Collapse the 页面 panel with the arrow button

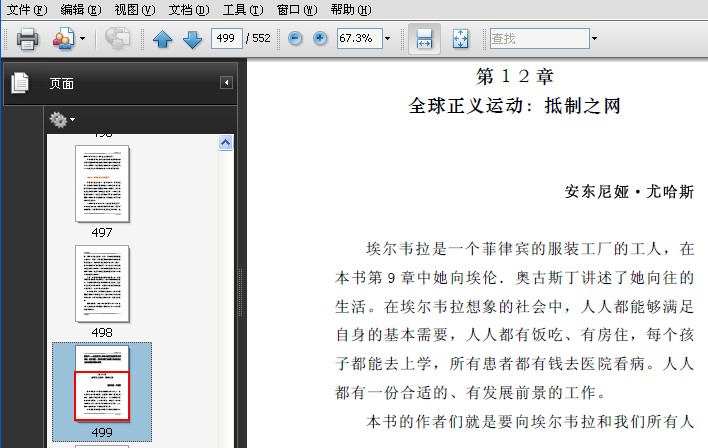226,83
